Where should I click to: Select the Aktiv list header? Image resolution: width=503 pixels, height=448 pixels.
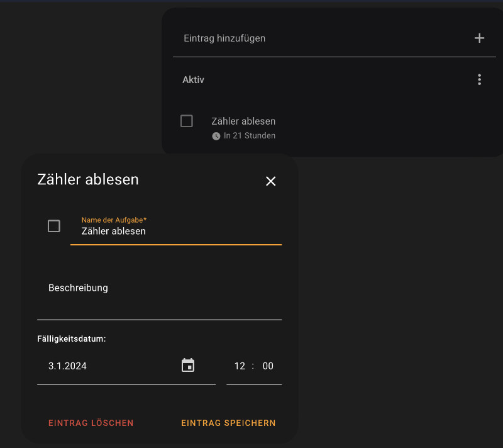click(193, 79)
